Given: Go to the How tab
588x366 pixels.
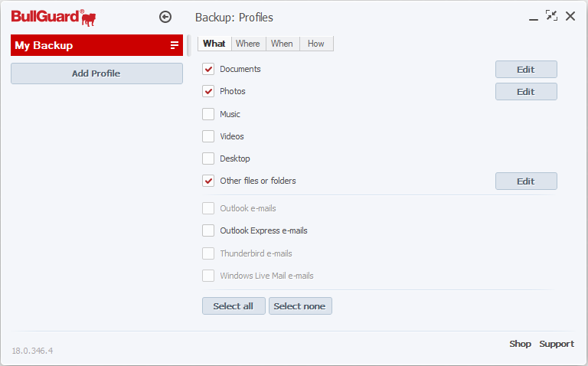Looking at the screenshot, I should click(316, 44).
